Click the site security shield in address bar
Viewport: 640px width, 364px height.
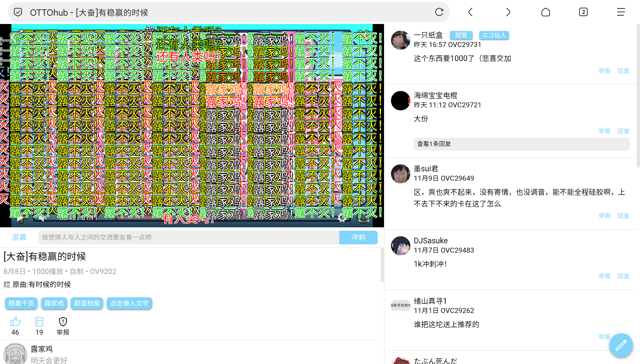click(18, 12)
